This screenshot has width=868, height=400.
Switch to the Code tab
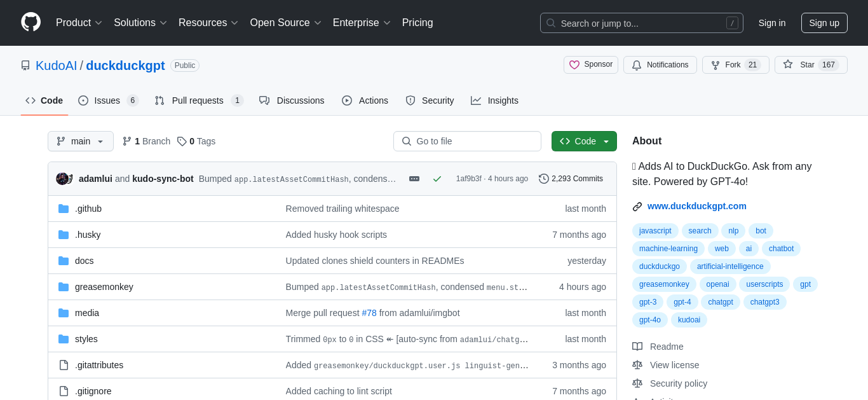pyautogui.click(x=44, y=100)
